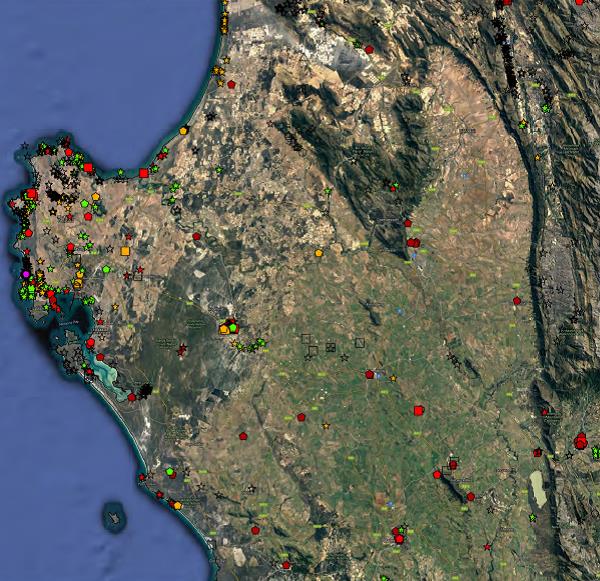This screenshot has height=581, width=600.
Task: Select the red pentagon just inland of the north coast
Action: click(x=232, y=86)
